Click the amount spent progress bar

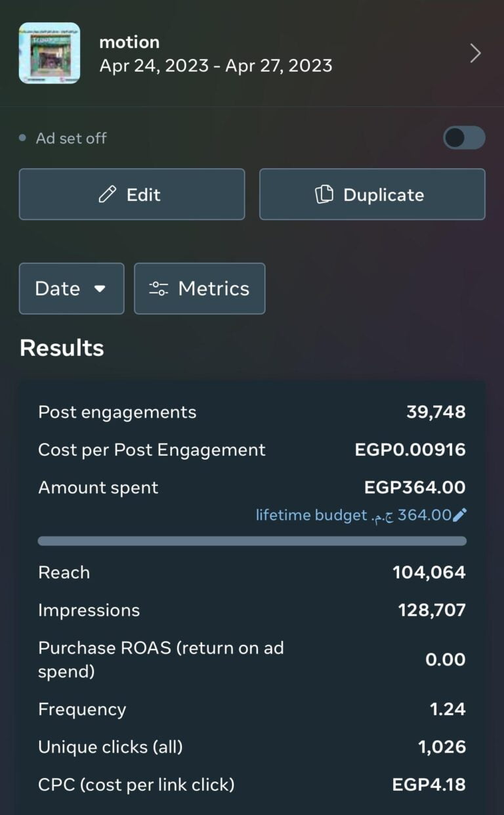(252, 541)
